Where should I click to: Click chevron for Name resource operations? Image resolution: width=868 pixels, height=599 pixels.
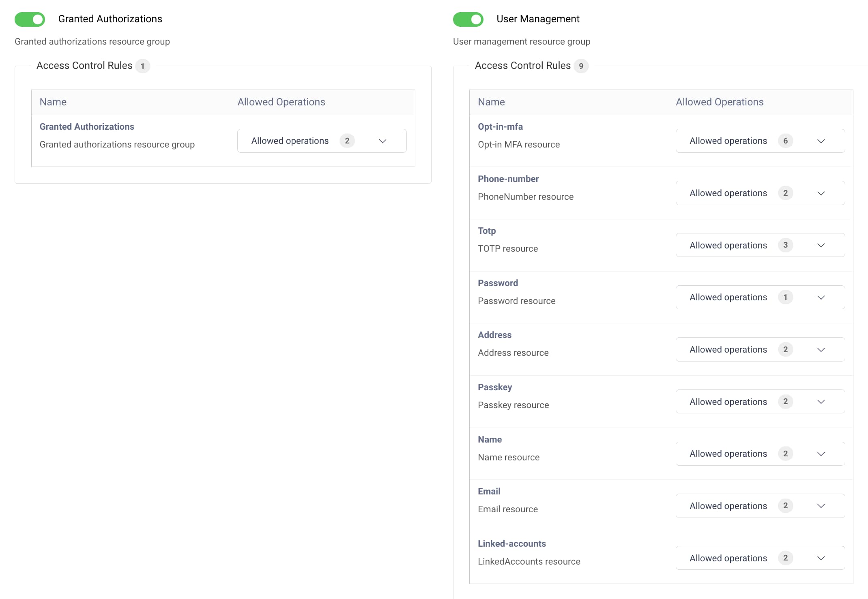[x=821, y=454]
